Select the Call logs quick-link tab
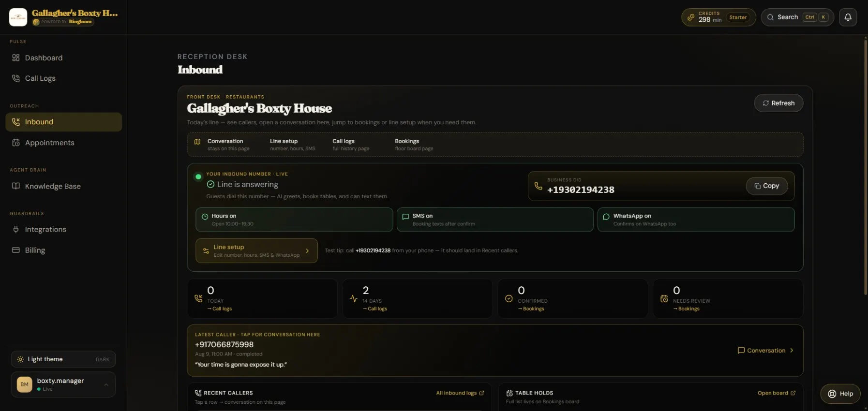 click(351, 145)
